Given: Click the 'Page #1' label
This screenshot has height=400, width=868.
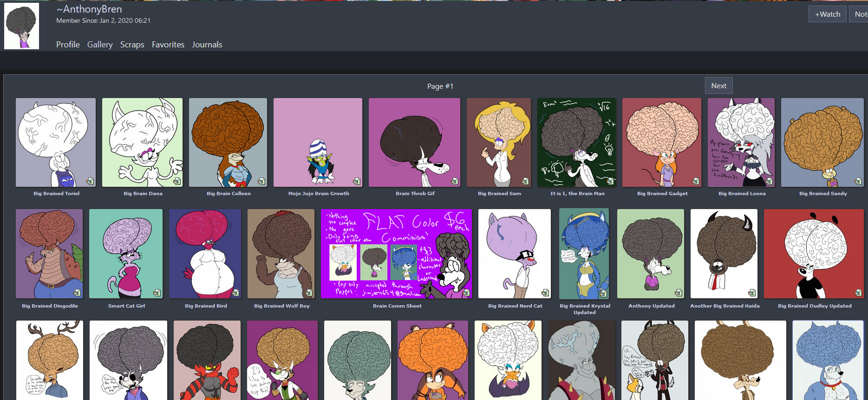Looking at the screenshot, I should [440, 86].
